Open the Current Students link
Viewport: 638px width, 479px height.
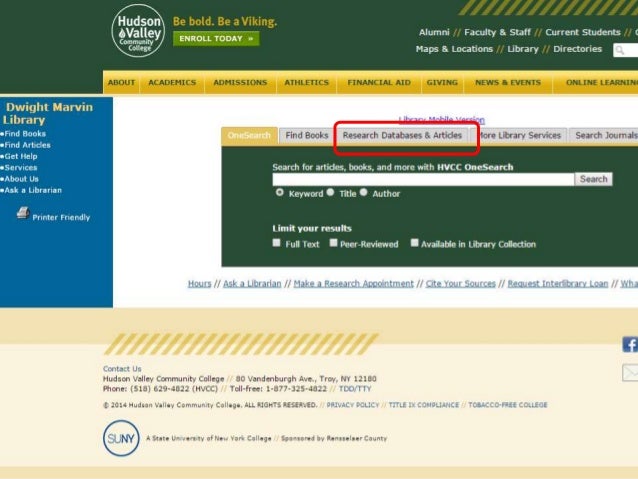583,32
